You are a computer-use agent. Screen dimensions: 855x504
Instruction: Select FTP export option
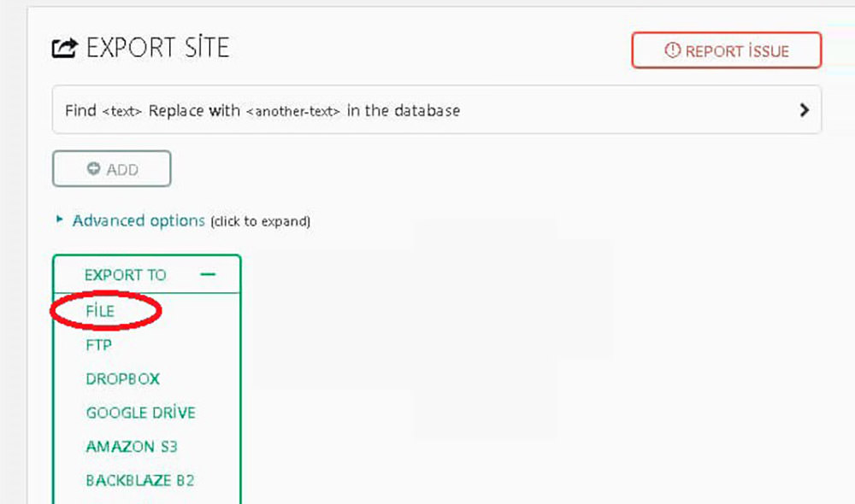click(98, 345)
